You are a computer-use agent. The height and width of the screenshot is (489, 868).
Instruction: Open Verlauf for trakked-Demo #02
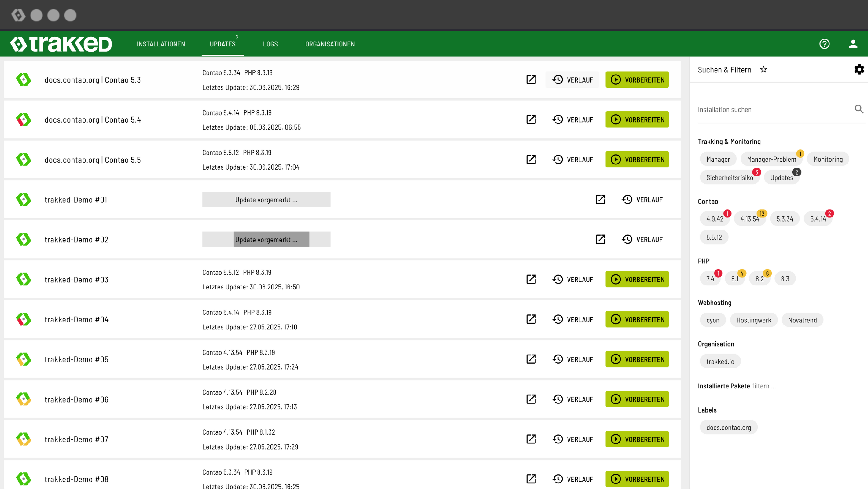point(642,240)
